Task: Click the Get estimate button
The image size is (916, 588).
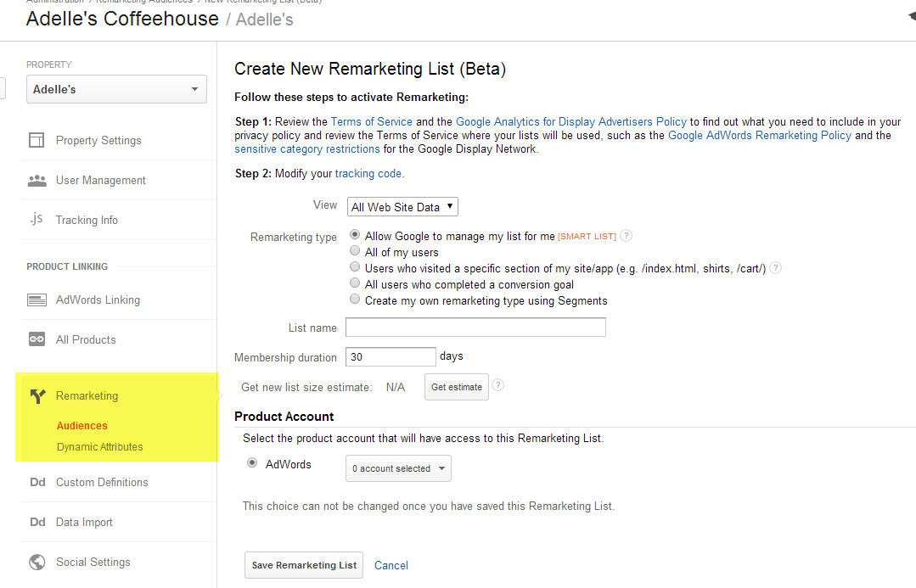Action: (x=456, y=387)
